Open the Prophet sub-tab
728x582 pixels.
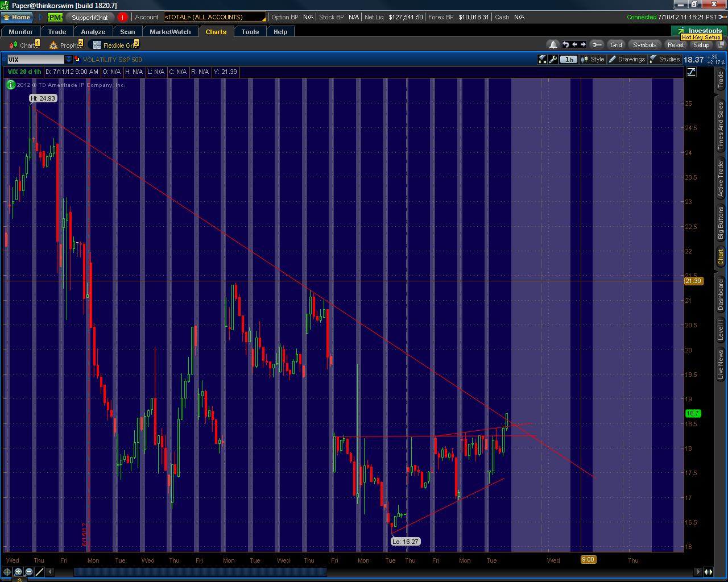[x=67, y=45]
